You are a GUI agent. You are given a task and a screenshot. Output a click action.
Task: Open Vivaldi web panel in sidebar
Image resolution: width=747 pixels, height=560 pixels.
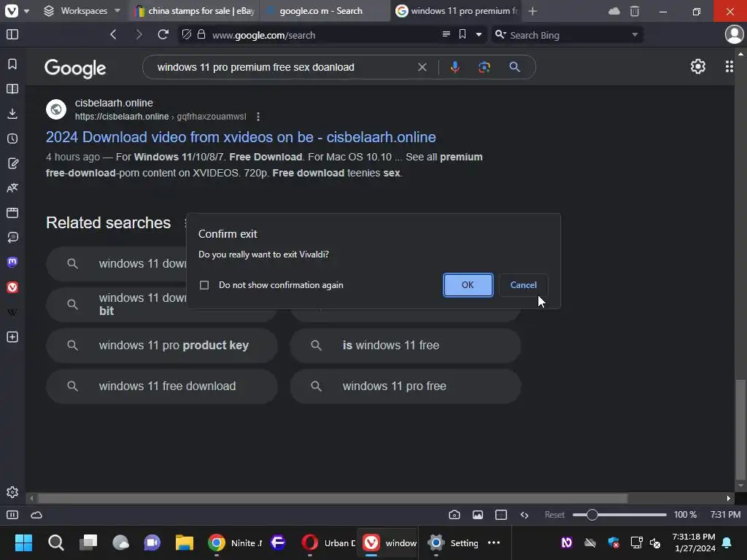(12, 287)
